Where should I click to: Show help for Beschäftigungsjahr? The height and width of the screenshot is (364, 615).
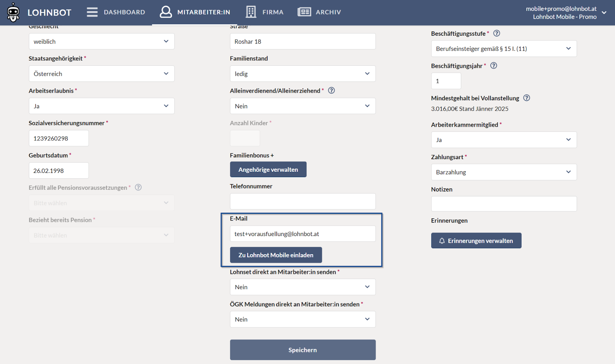[494, 66]
